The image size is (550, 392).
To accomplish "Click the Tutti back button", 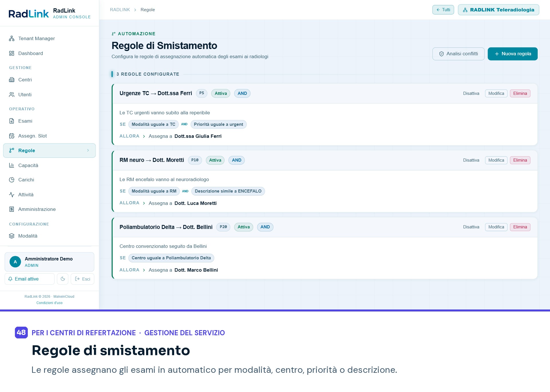I will tap(443, 10).
